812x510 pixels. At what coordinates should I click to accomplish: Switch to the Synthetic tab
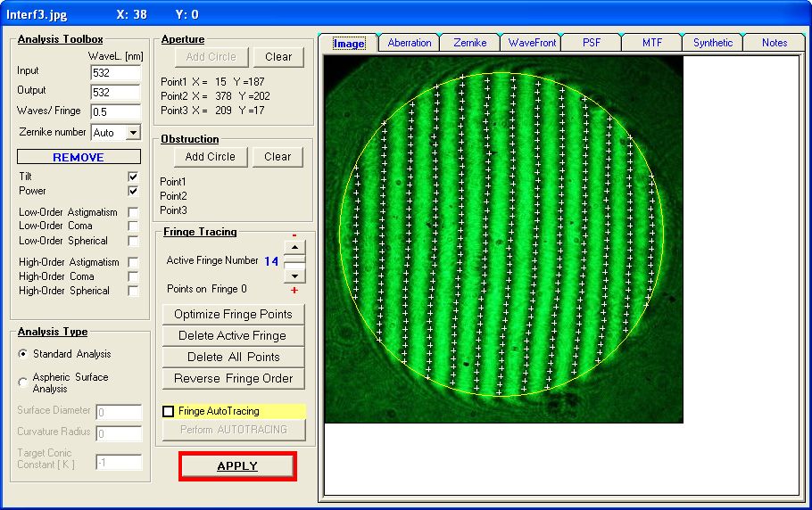pos(713,43)
